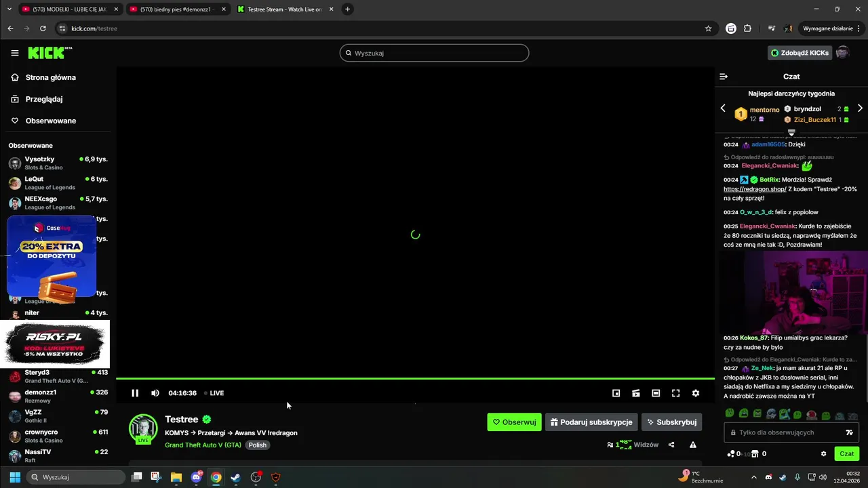Viewport: 868px width, 488px height.
Task: Open the hamburger menu next to the Kick logo
Action: [14, 53]
